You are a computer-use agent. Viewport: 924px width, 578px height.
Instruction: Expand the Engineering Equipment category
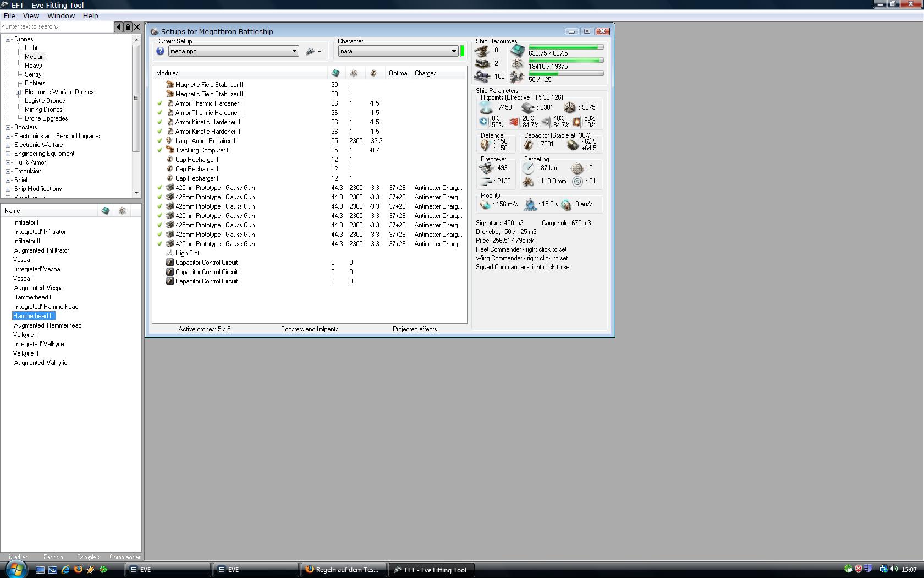click(8, 154)
